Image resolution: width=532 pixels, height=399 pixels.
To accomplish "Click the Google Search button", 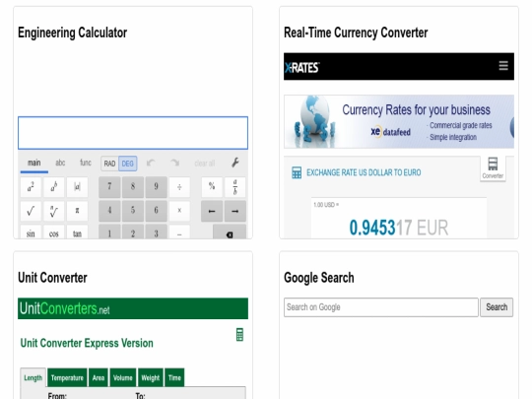I will (x=497, y=307).
